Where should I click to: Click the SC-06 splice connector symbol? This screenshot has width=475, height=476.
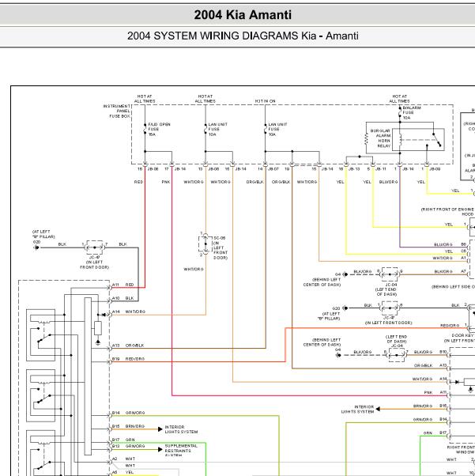point(205,244)
